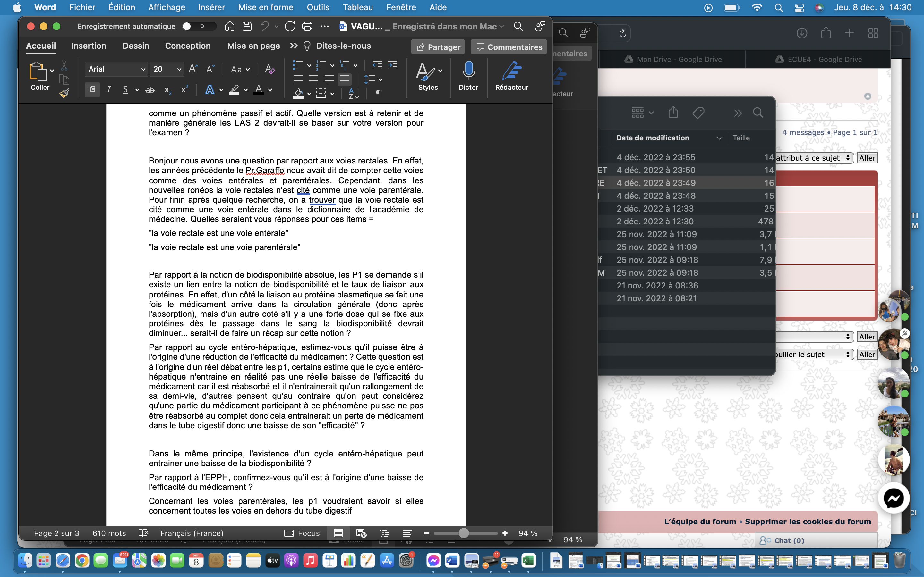
Task: Open the font size 20 dropdown
Action: click(x=179, y=69)
